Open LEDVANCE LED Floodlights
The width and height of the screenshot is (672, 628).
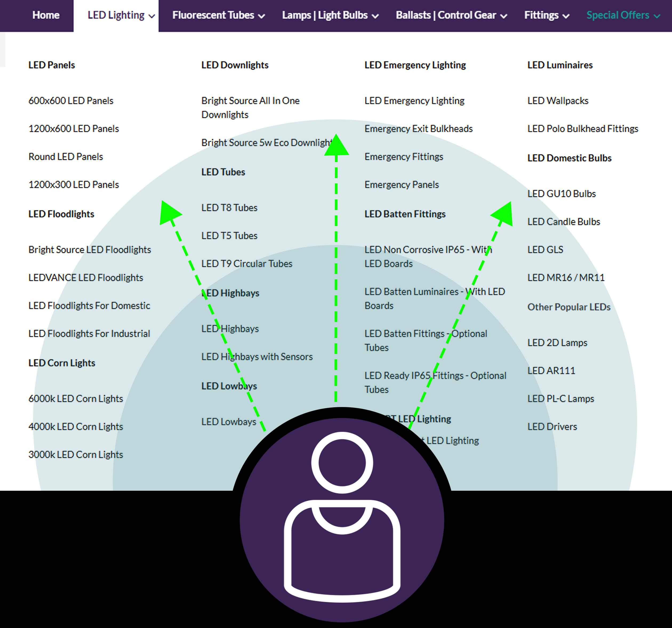click(x=86, y=278)
